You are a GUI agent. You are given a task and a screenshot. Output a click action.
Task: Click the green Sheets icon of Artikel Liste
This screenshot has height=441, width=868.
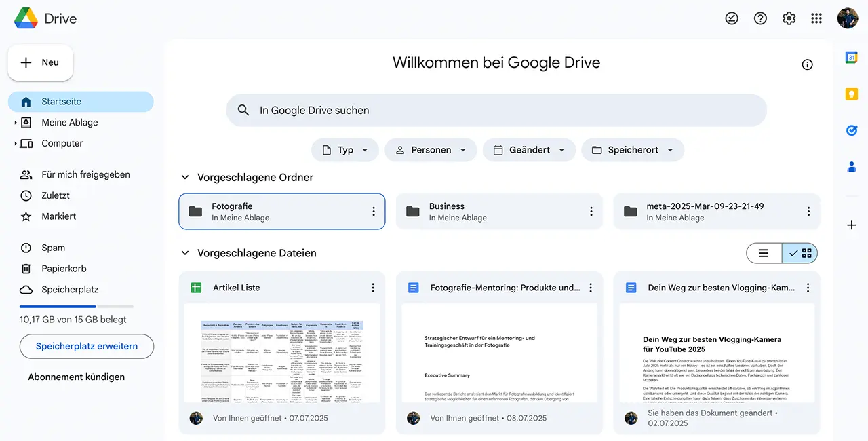196,288
